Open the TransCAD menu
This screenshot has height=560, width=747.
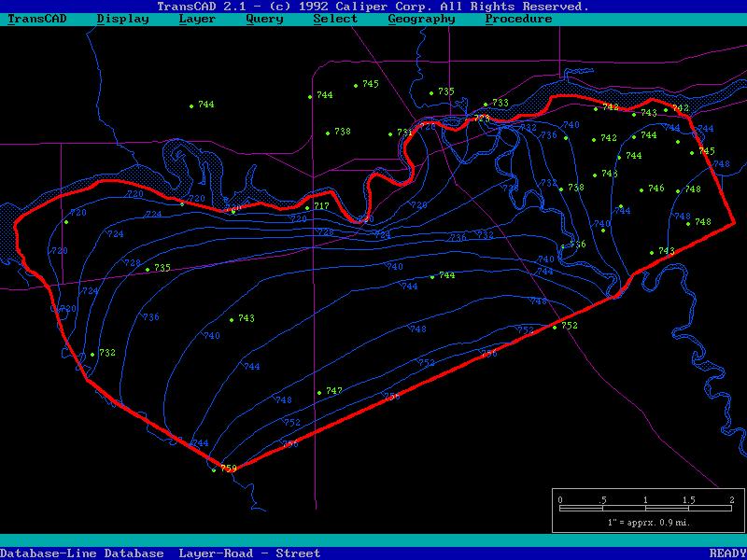point(36,19)
